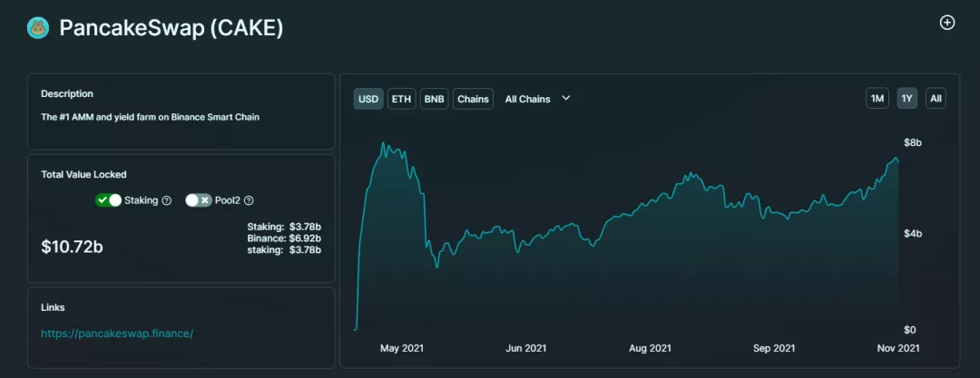Set chart range to 1M
Screen dimensions: 980x378
coord(877,99)
